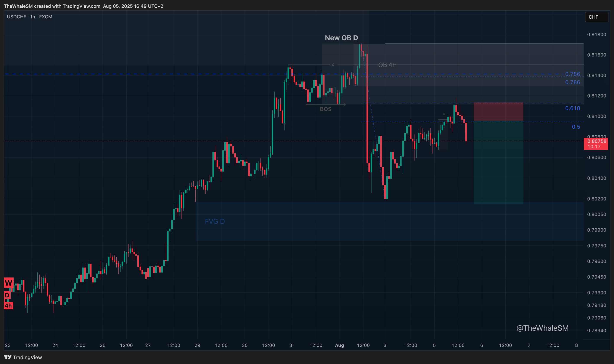Select the New OB D label

341,38
